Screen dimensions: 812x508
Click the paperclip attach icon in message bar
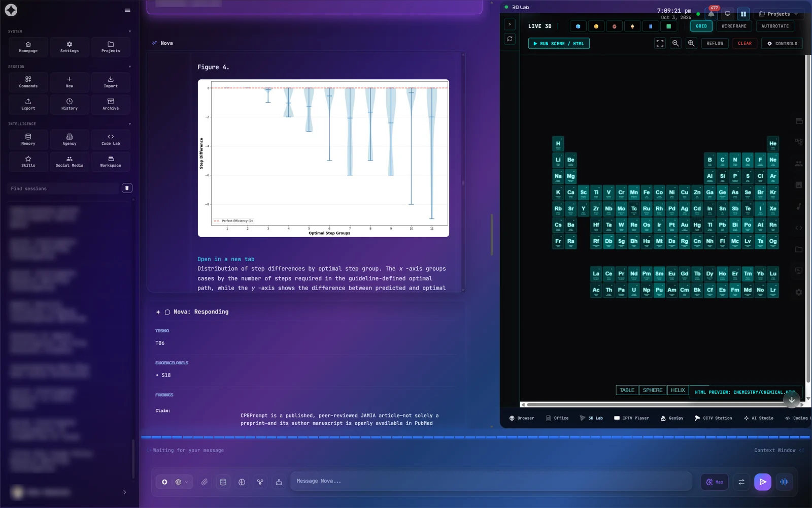(205, 482)
